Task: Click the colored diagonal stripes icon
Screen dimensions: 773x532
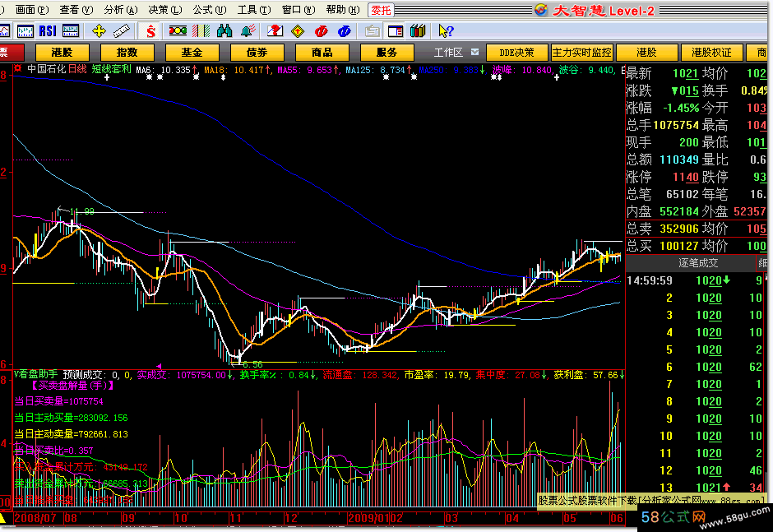Action: [x=201, y=31]
